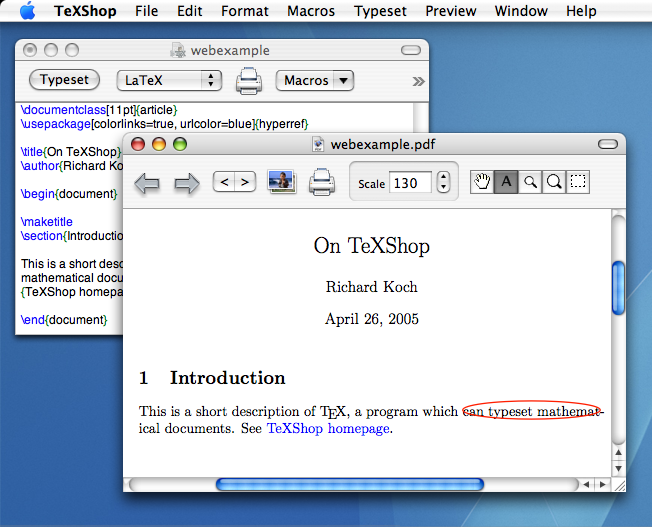Click the TeXShop homepage link
This screenshot has height=527, width=652.
(x=328, y=429)
